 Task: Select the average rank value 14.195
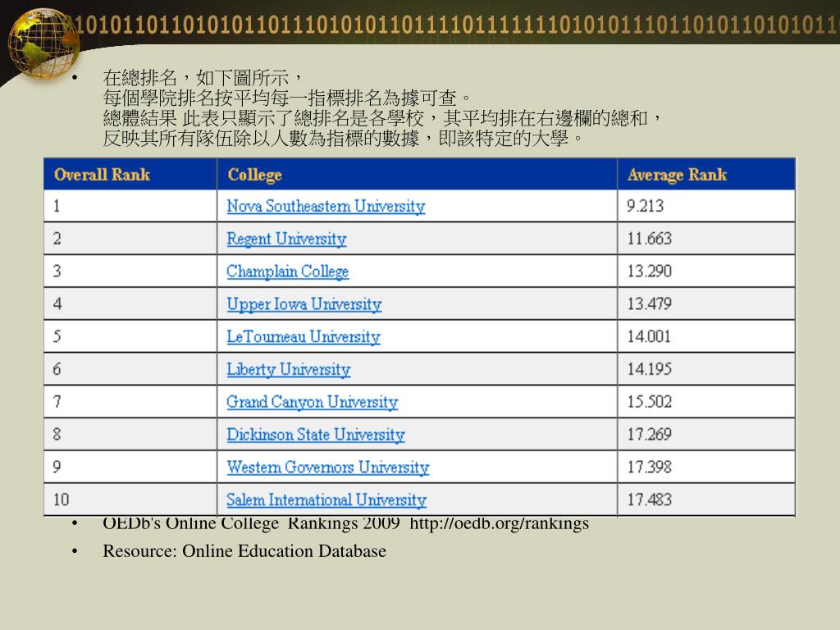point(650,370)
